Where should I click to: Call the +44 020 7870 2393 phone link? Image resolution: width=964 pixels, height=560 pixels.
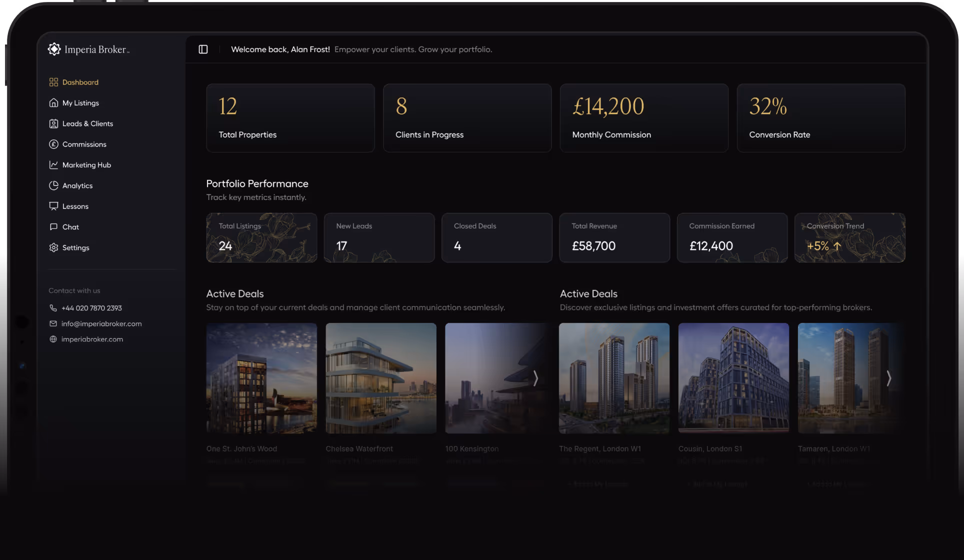pos(91,308)
